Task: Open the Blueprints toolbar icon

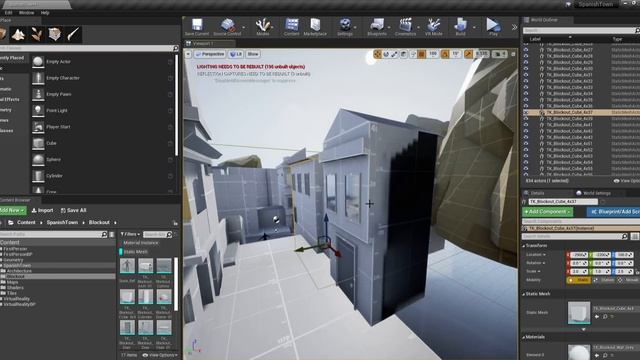Action: click(377, 27)
